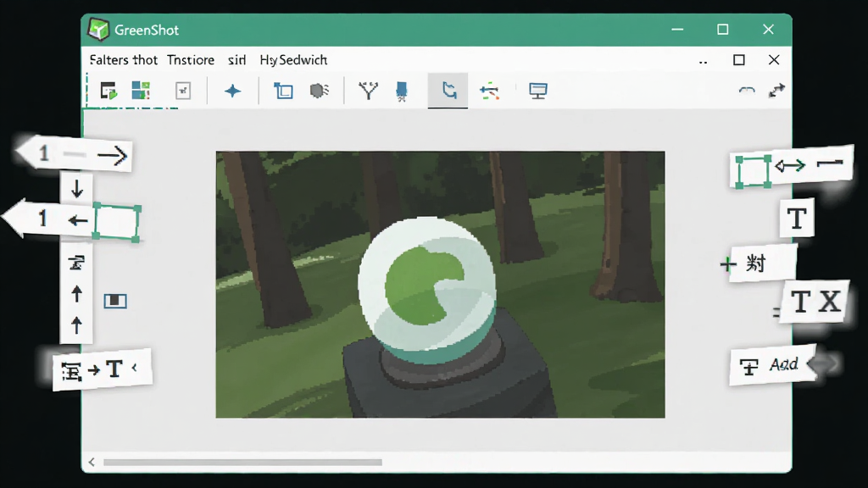The height and width of the screenshot is (488, 868).
Task: Click the inner maximize square in menu row
Action: pyautogui.click(x=739, y=60)
